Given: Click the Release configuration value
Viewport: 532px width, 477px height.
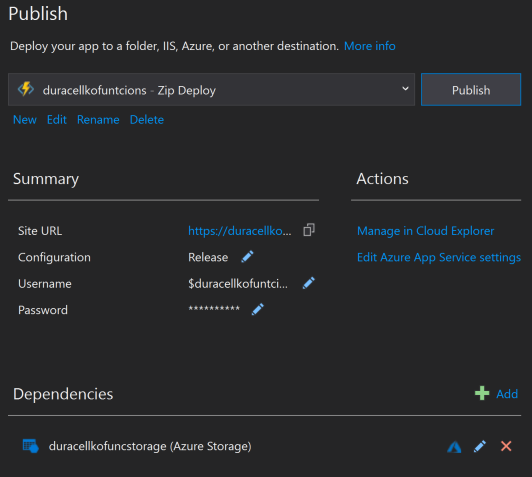Looking at the screenshot, I should point(208,257).
